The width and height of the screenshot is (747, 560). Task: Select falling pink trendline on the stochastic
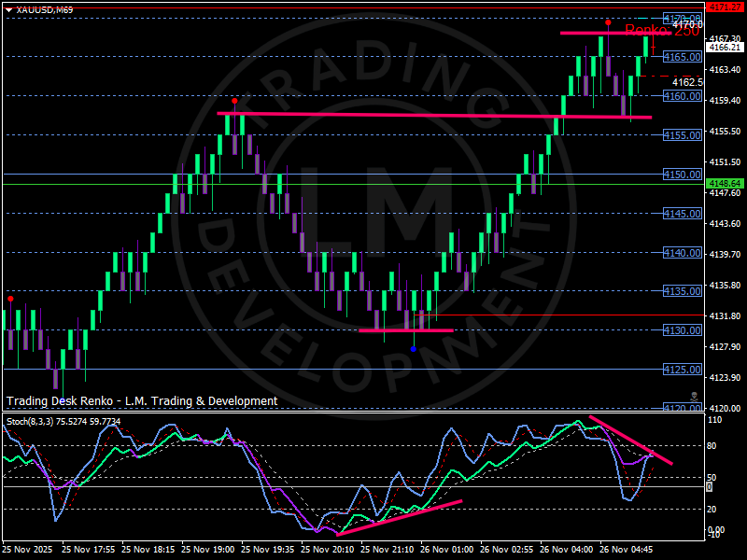pos(631,440)
